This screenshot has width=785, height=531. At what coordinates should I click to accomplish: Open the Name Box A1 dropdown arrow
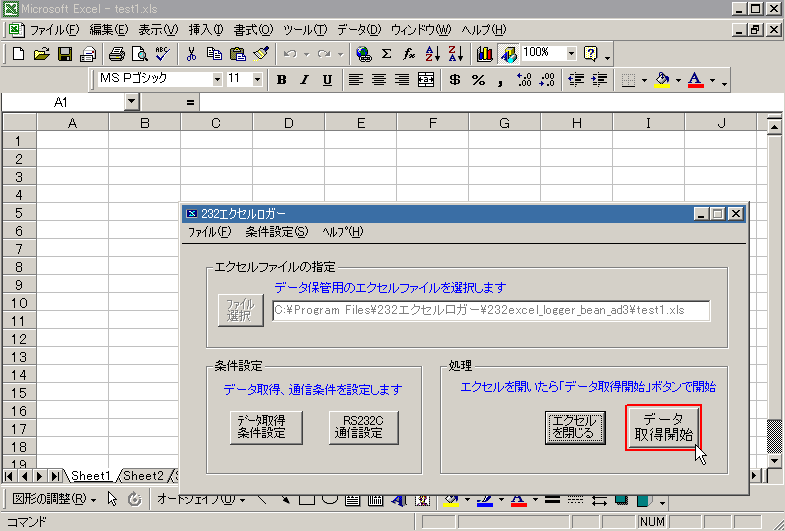[131, 102]
